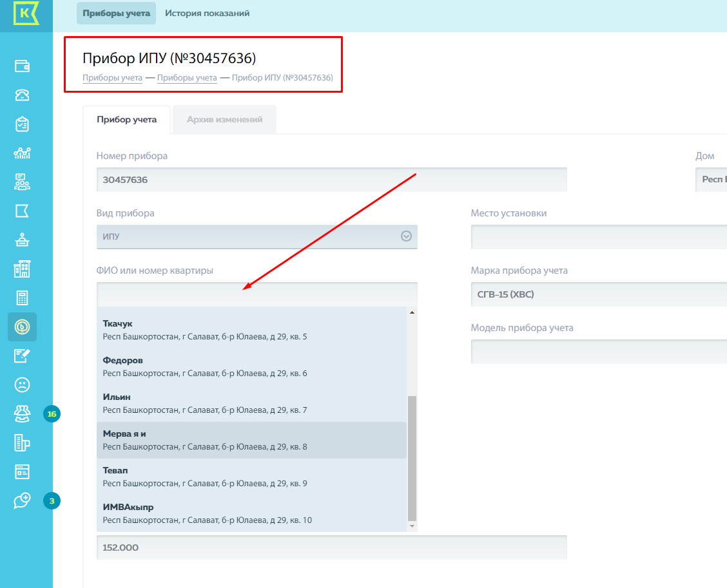Viewport: 727px width, 588px height.
Task: Open the buildings icon in sidebar
Action: click(23, 269)
